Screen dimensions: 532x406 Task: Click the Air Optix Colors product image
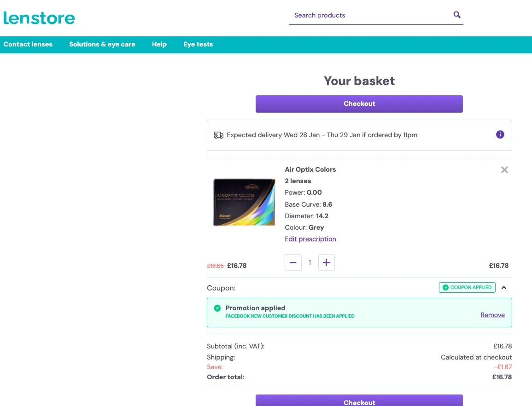pos(244,203)
